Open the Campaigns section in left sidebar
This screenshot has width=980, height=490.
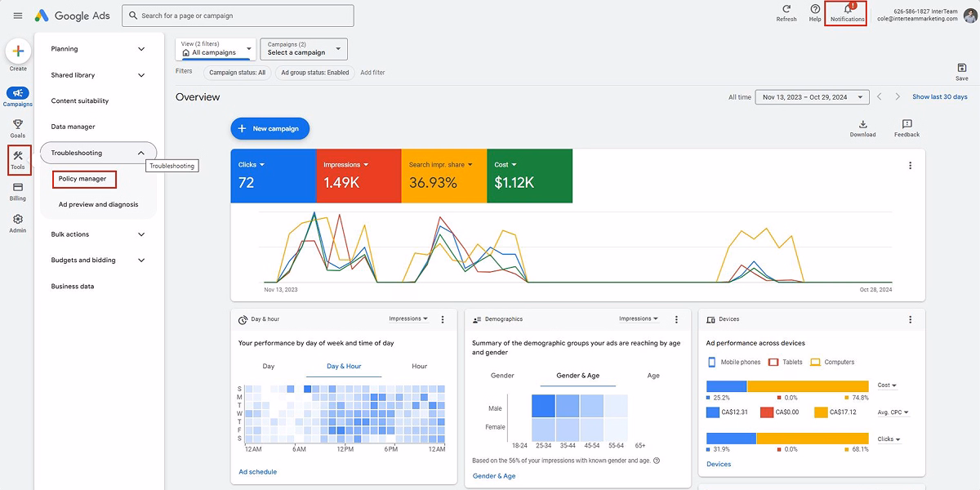coord(17,94)
